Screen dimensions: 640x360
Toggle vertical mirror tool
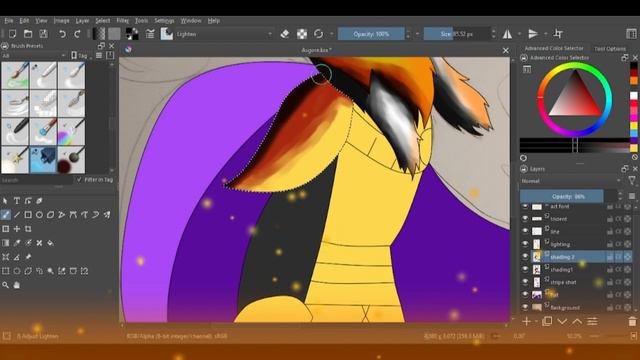tap(533, 34)
